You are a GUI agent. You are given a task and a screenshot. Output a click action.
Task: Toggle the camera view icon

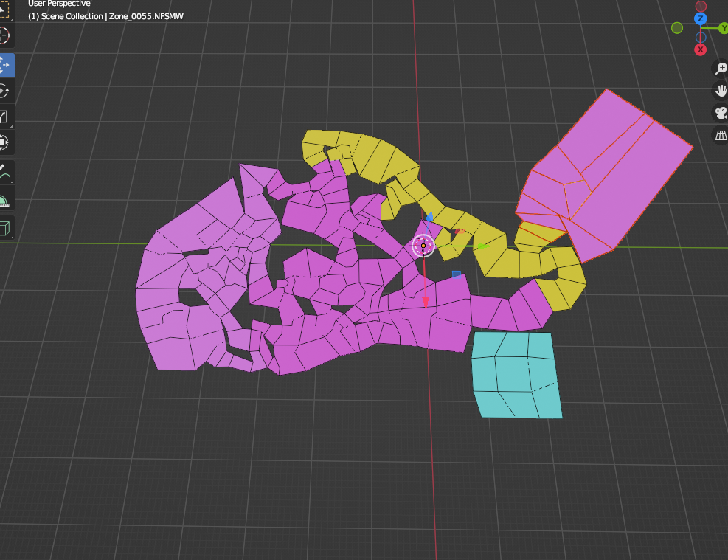coord(721,113)
